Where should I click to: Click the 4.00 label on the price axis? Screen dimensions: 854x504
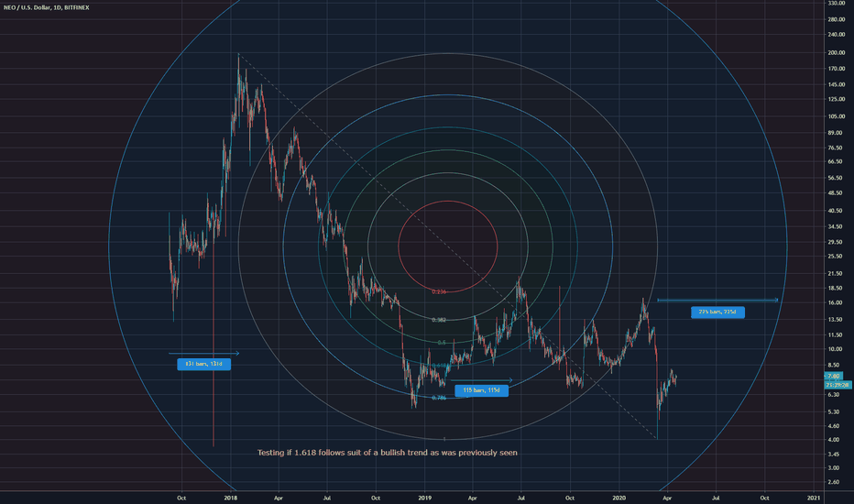(834, 440)
